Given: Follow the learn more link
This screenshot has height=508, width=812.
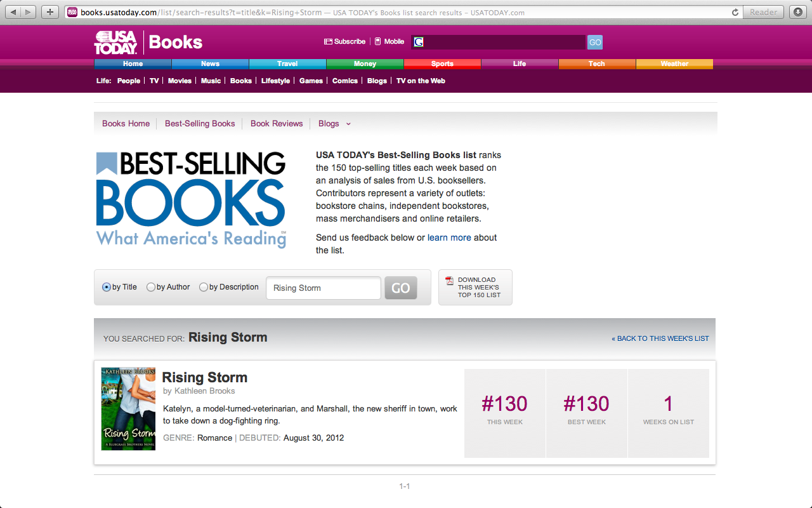Looking at the screenshot, I should 449,237.
